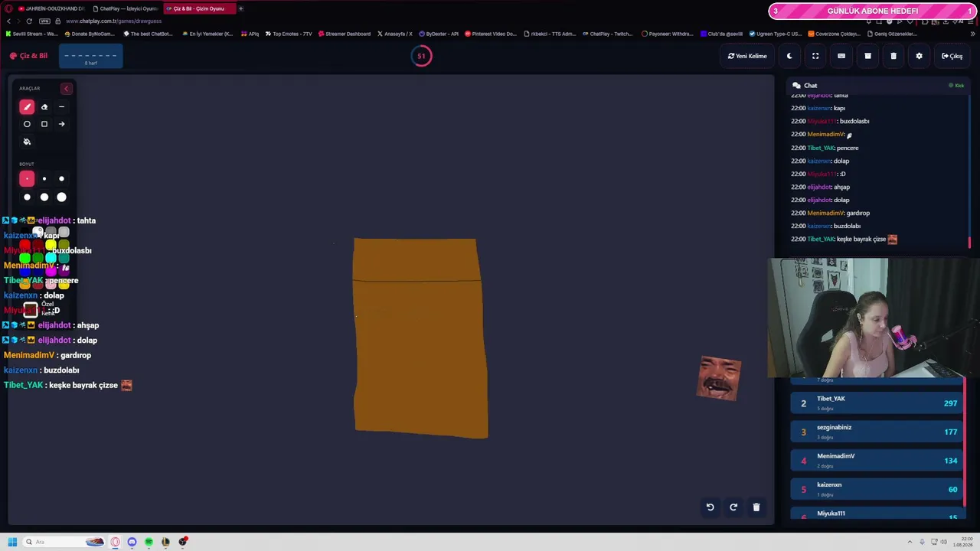980x551 pixels.
Task: Click the Kick status indicator in chat
Action: pyautogui.click(x=956, y=86)
